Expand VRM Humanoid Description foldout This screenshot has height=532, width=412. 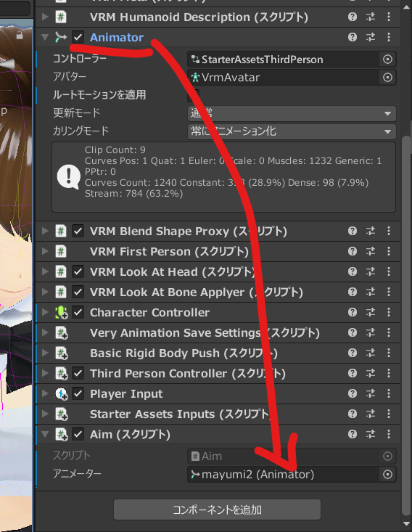coord(45,17)
